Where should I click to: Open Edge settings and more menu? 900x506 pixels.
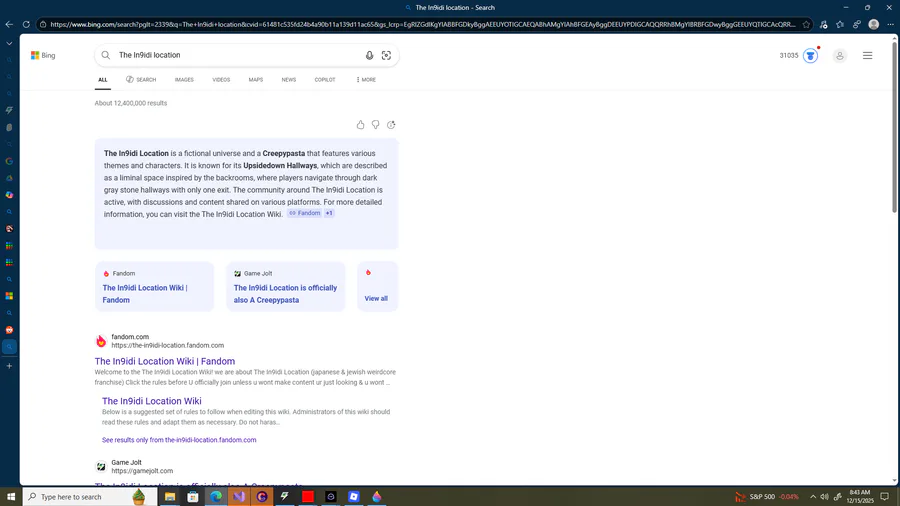[890, 24]
